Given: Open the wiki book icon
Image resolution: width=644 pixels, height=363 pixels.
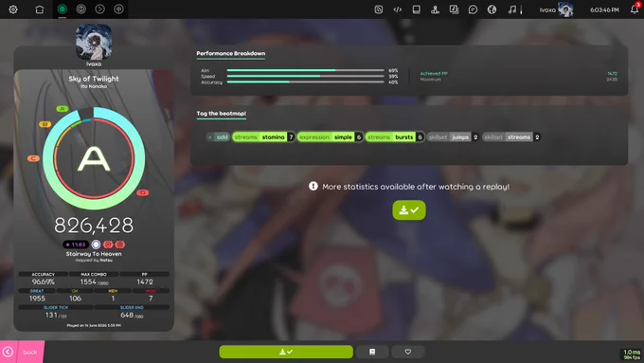Looking at the screenshot, I should click(x=416, y=9).
